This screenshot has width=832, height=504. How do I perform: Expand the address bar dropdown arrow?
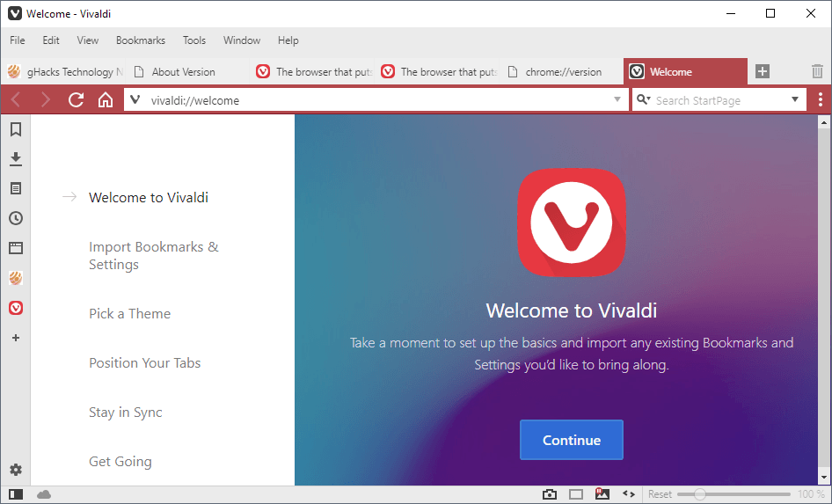(617, 99)
